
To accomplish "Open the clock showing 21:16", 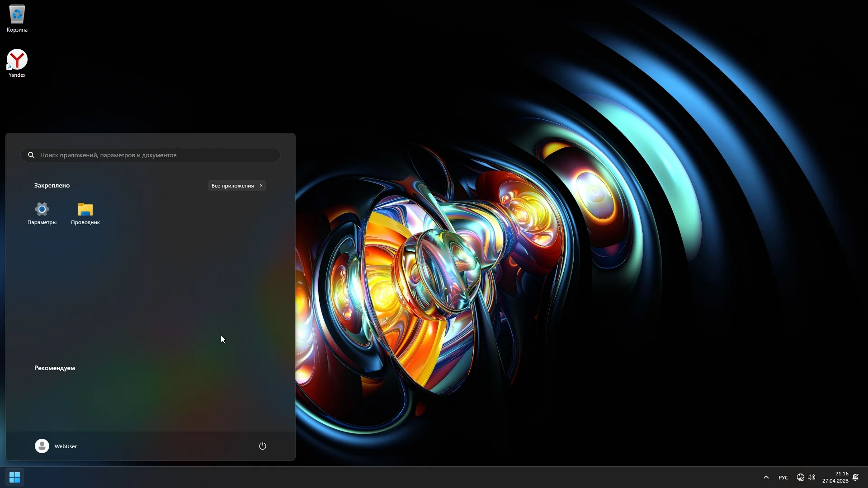I will tap(841, 474).
